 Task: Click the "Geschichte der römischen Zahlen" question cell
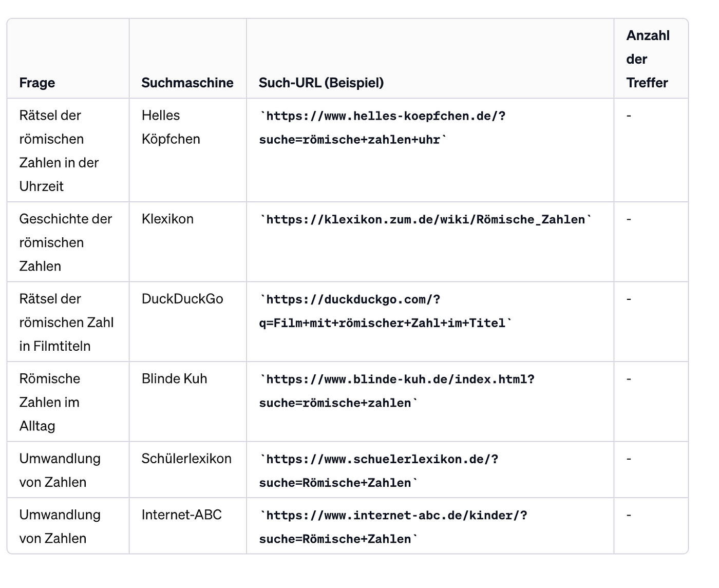pyautogui.click(x=65, y=242)
